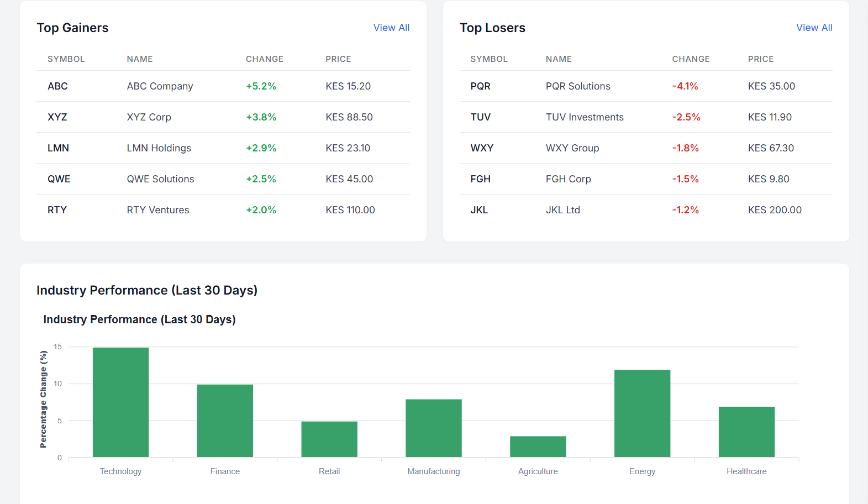Click the TUV Investments name
Viewport: 868px width, 504px height.
584,117
